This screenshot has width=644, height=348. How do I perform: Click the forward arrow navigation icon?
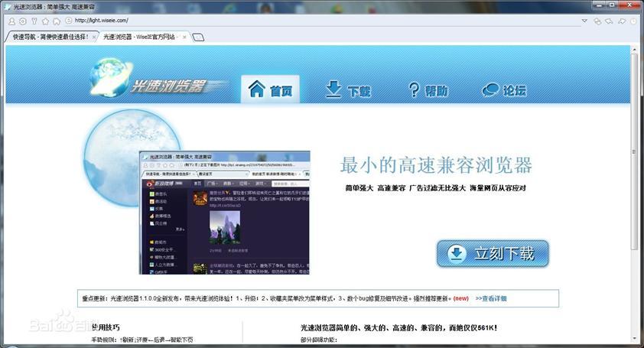coord(623,21)
